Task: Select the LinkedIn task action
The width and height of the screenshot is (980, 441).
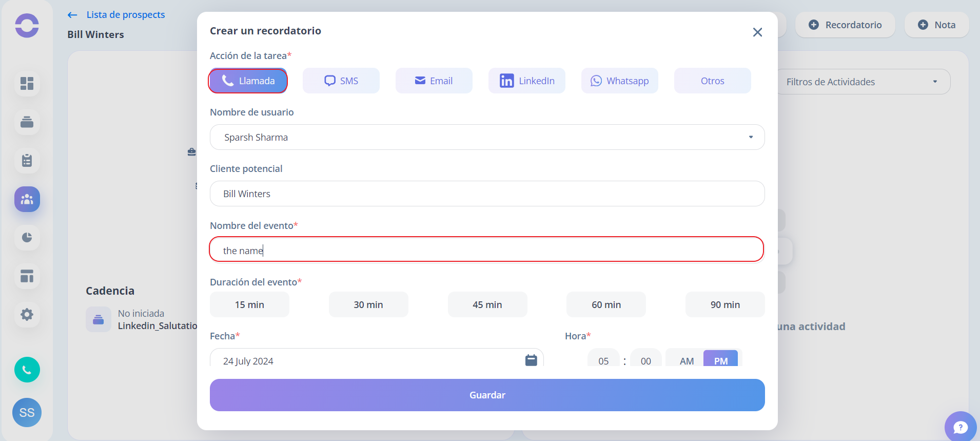Action: click(x=527, y=81)
